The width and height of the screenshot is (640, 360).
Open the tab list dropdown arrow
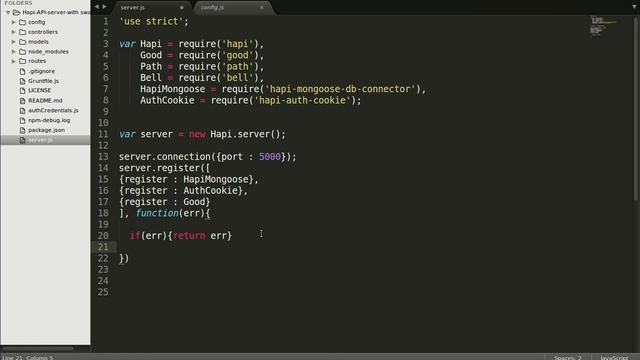click(x=634, y=7)
